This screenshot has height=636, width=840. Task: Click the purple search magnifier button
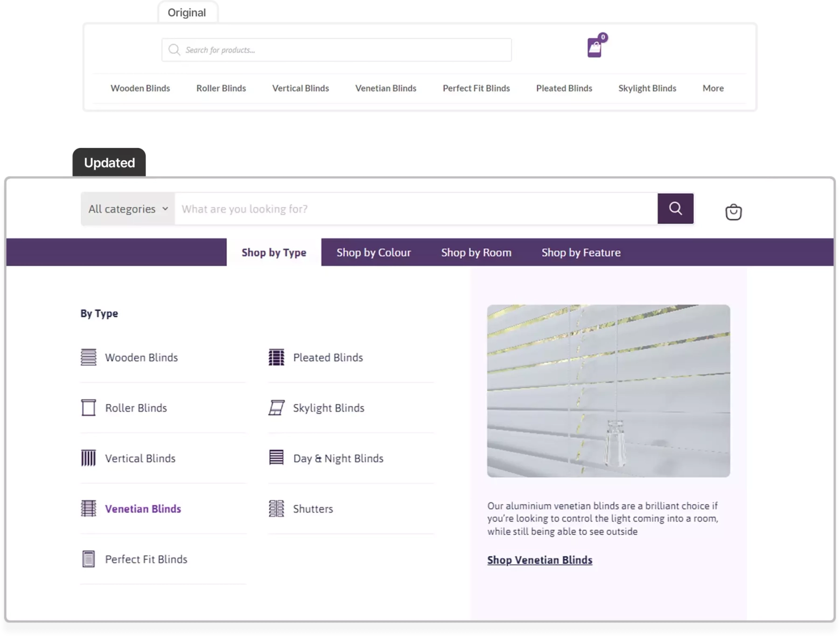[675, 209]
